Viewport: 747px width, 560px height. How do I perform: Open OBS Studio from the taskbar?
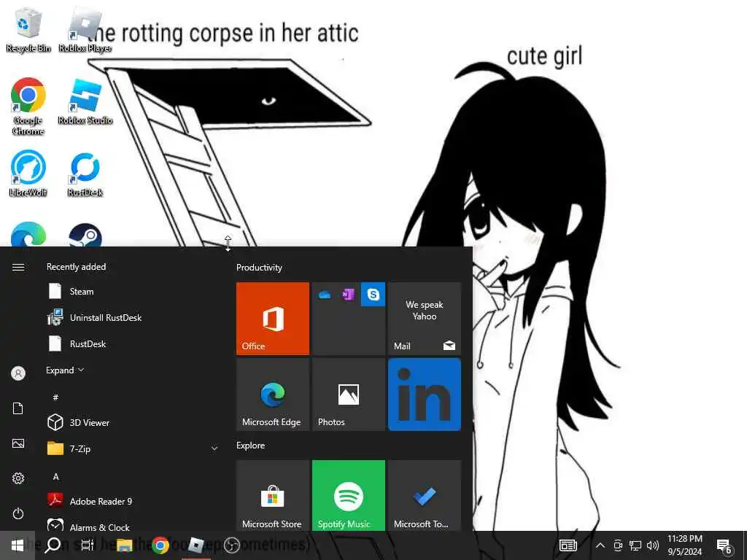pos(232,545)
